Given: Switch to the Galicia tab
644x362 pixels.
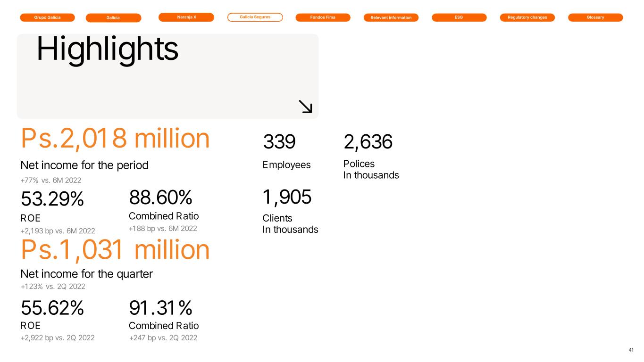Looking at the screenshot, I should pos(113,18).
